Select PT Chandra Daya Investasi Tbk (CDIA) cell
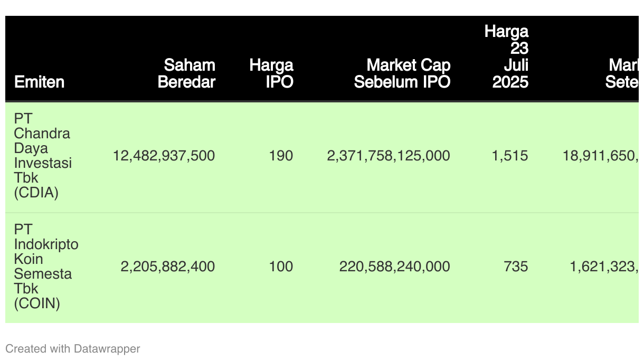644x361 pixels. tap(43, 156)
